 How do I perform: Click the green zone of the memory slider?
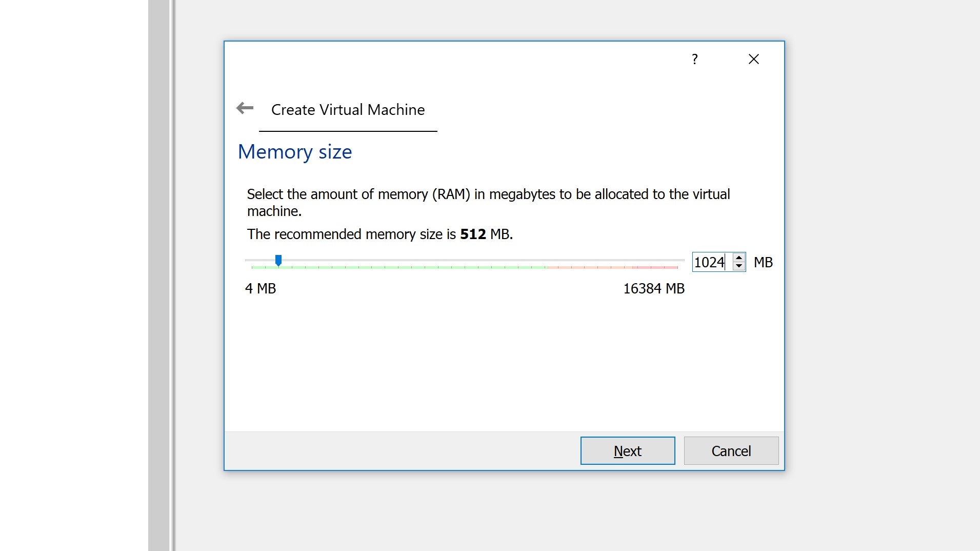tap(410, 267)
